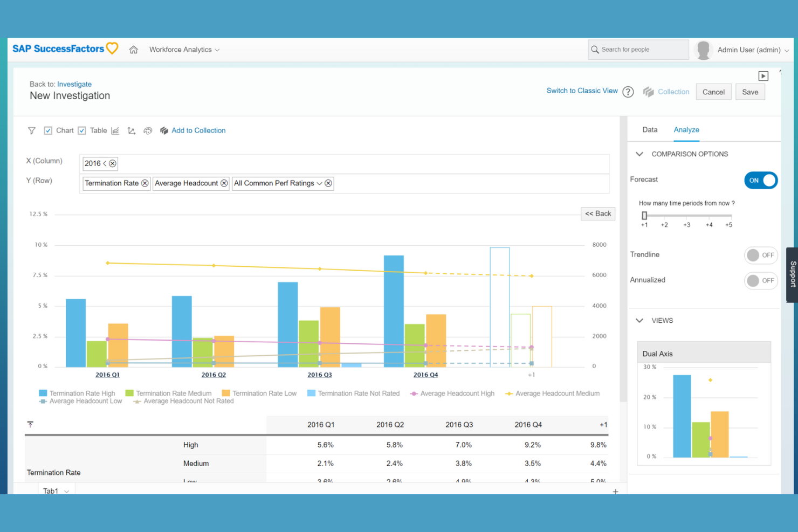Turn off the Forecast toggle
This screenshot has height=532, width=798.
click(761, 180)
